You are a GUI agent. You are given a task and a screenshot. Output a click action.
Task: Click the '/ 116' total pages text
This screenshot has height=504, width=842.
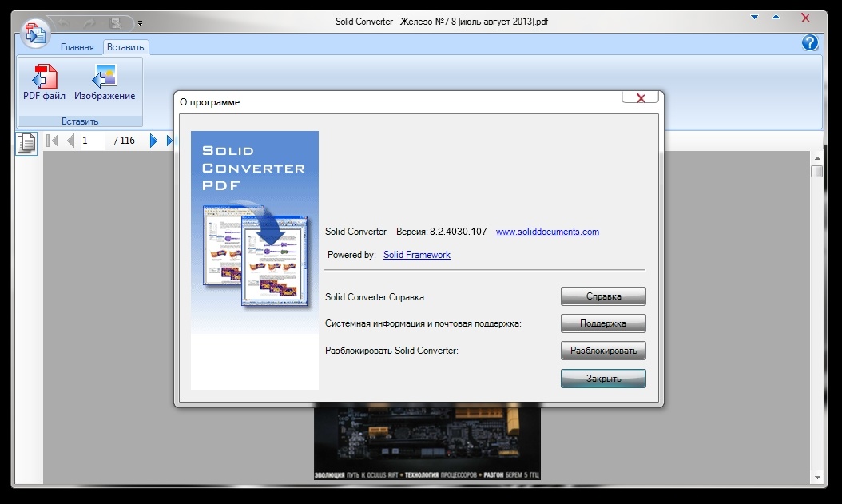[x=125, y=141]
